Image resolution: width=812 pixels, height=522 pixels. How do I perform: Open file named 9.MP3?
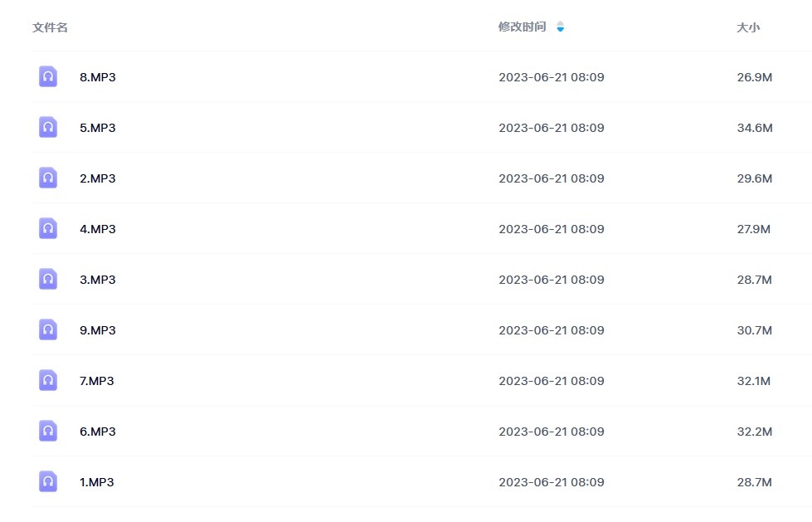point(97,330)
